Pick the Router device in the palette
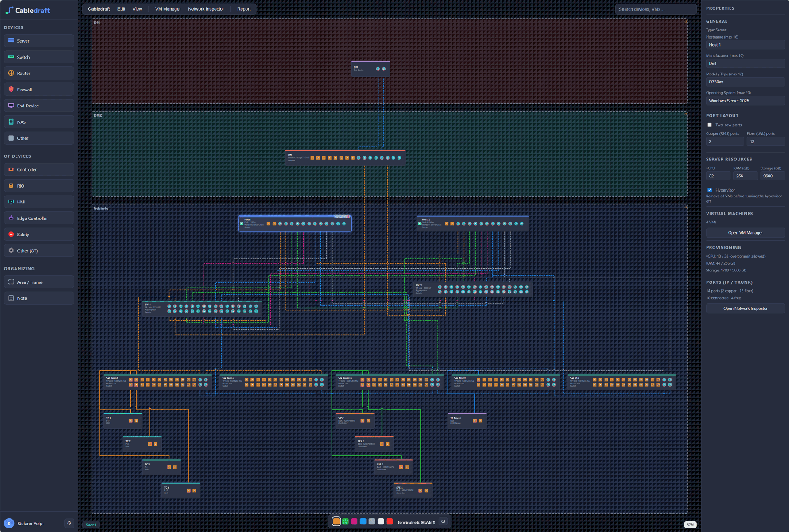This screenshot has width=789, height=532. [39, 73]
